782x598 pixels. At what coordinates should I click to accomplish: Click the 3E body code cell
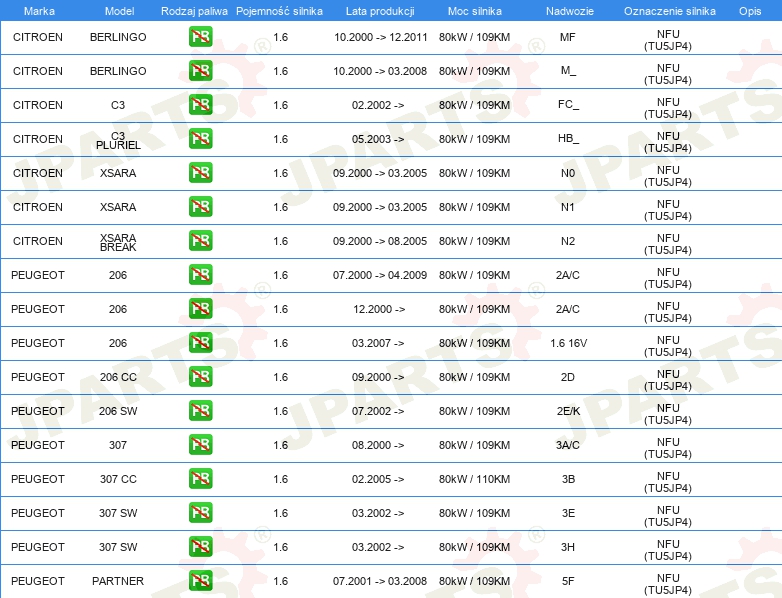(x=569, y=513)
